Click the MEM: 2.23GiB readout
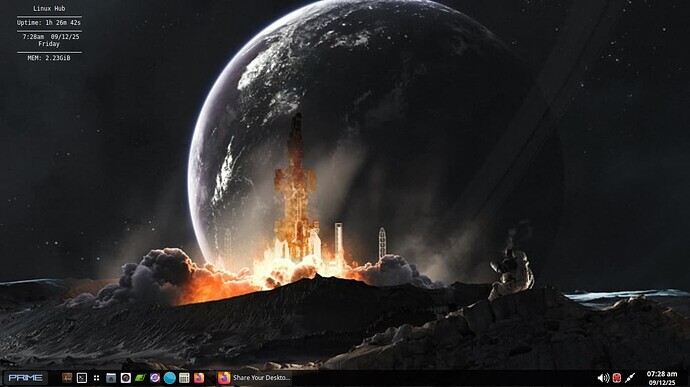 pos(49,58)
